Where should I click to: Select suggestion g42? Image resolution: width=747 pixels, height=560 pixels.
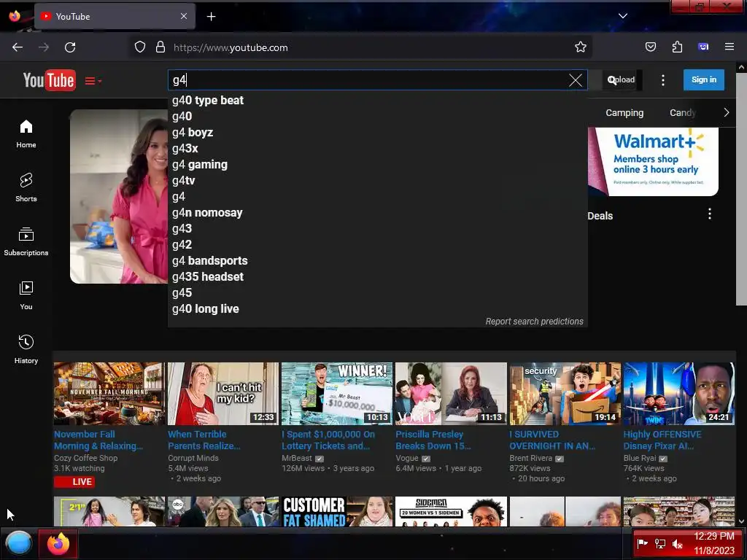pyautogui.click(x=377, y=245)
